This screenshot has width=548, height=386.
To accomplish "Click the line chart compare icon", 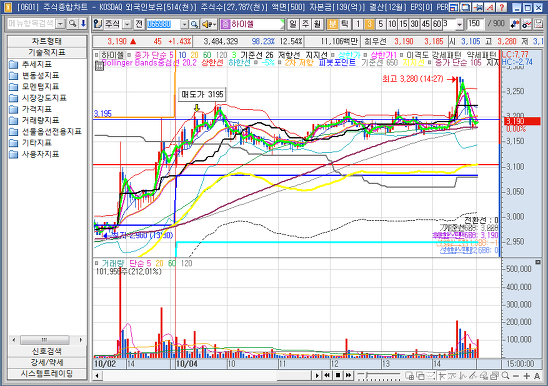I will (x=527, y=24).
